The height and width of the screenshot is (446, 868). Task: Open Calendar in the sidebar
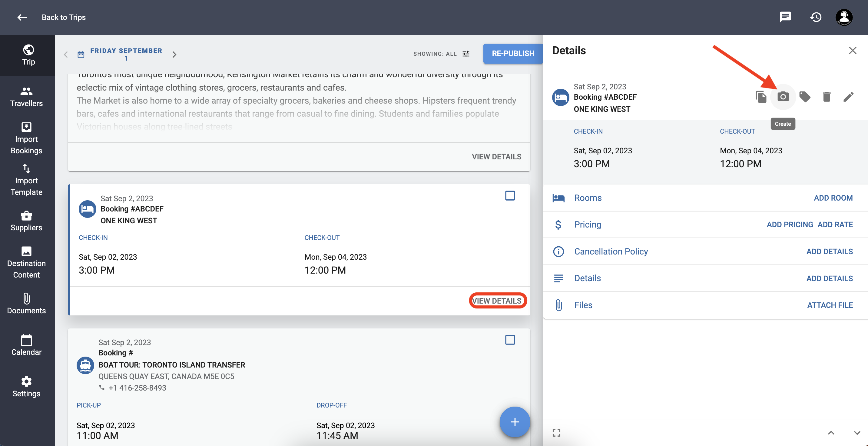26,345
